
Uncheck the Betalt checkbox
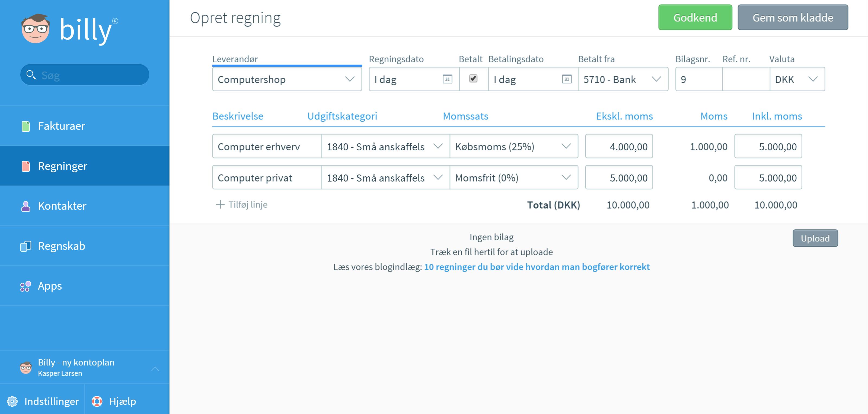(x=473, y=78)
